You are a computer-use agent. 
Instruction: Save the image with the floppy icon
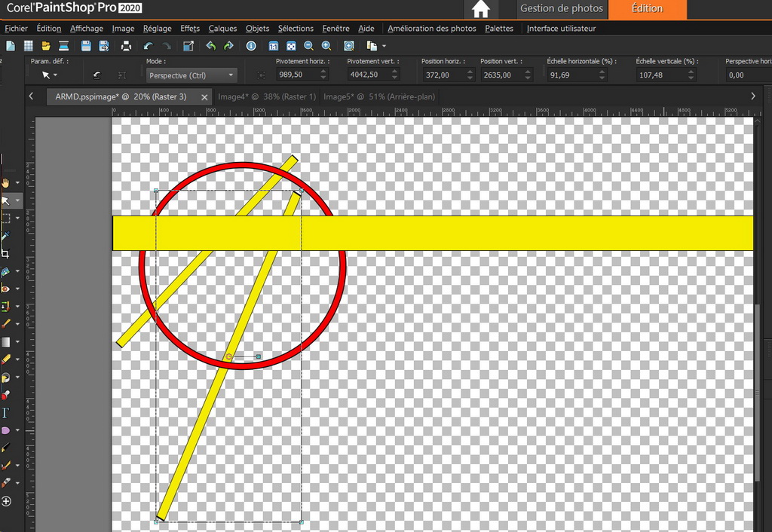tap(86, 46)
